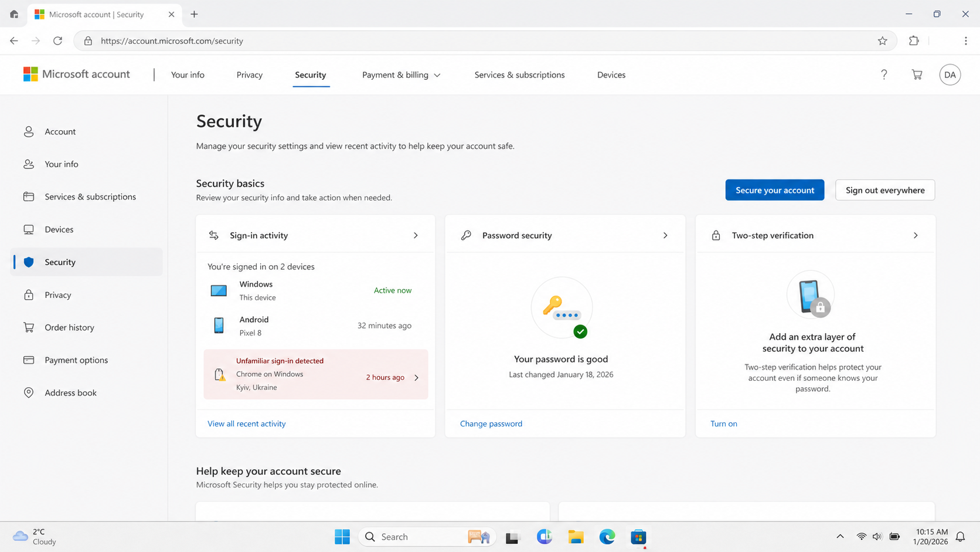The image size is (980, 552).
Task: Open File Explorer from the taskbar
Action: 576,537
